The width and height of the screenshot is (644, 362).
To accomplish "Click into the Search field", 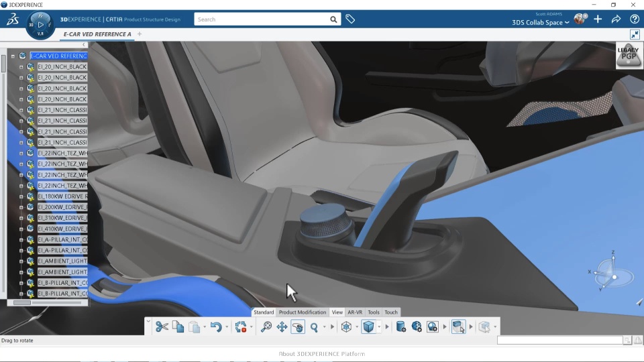I will tap(262, 19).
